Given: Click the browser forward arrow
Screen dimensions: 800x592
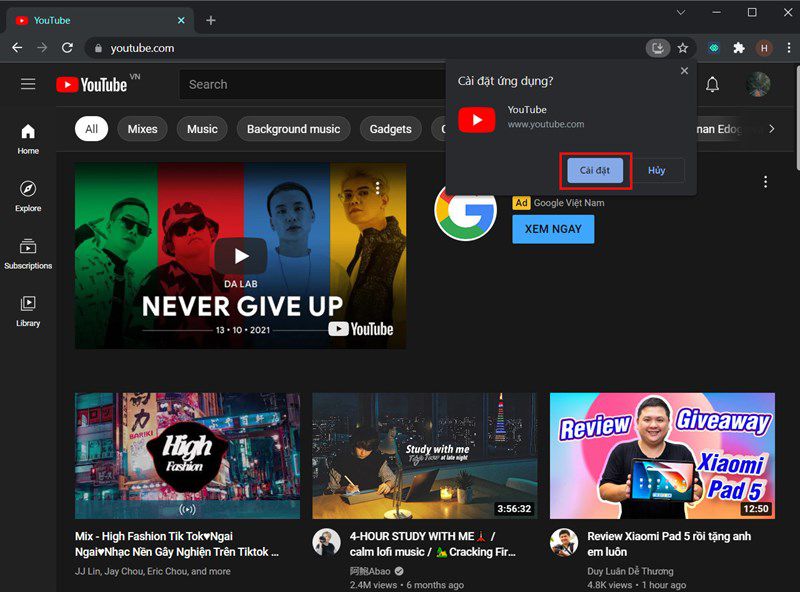Looking at the screenshot, I should click(x=42, y=48).
